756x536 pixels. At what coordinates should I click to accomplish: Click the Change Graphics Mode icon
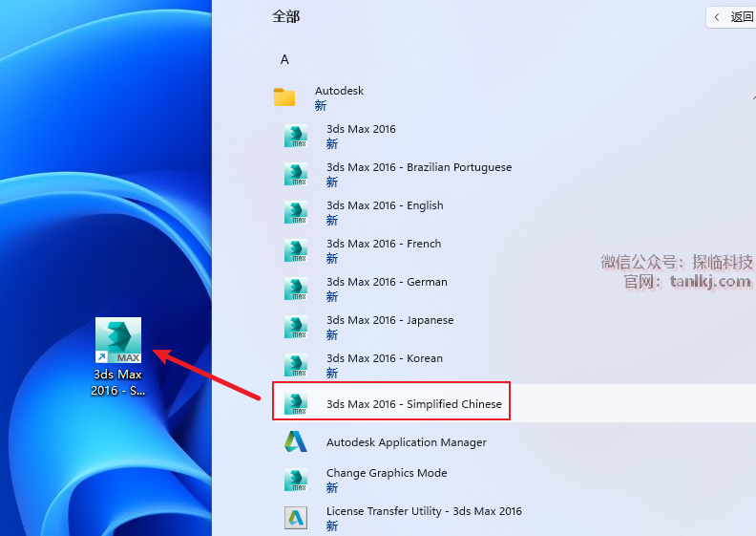pyautogui.click(x=296, y=480)
